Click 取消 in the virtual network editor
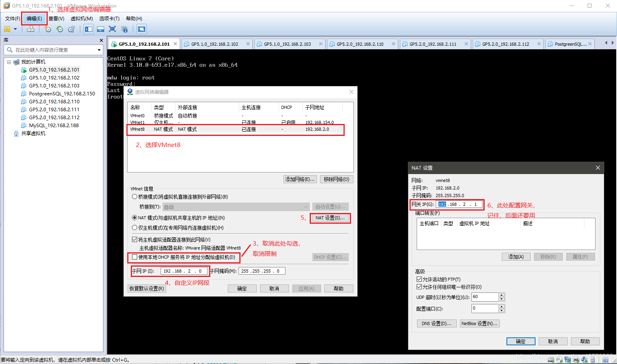Viewport: 617px width, 364px height. click(x=274, y=288)
